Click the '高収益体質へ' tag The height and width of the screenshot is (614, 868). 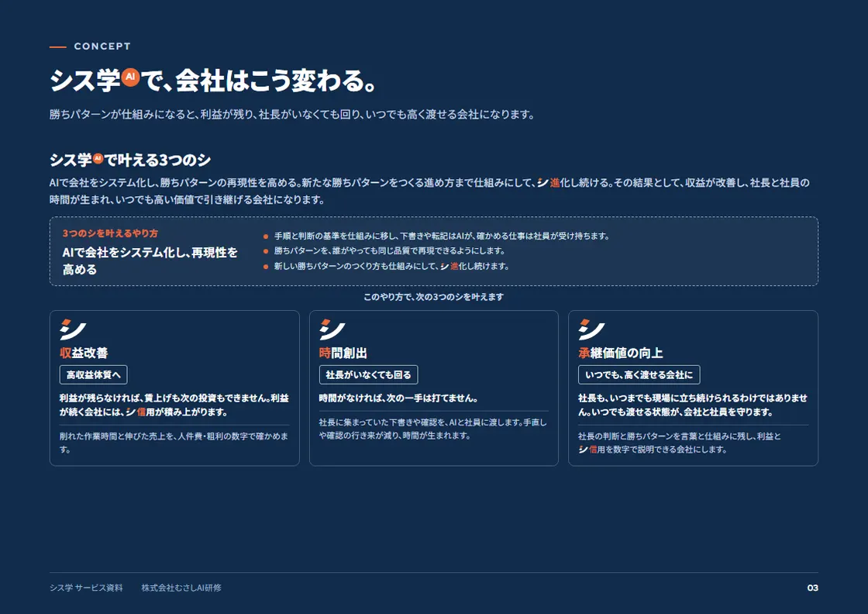pos(94,374)
